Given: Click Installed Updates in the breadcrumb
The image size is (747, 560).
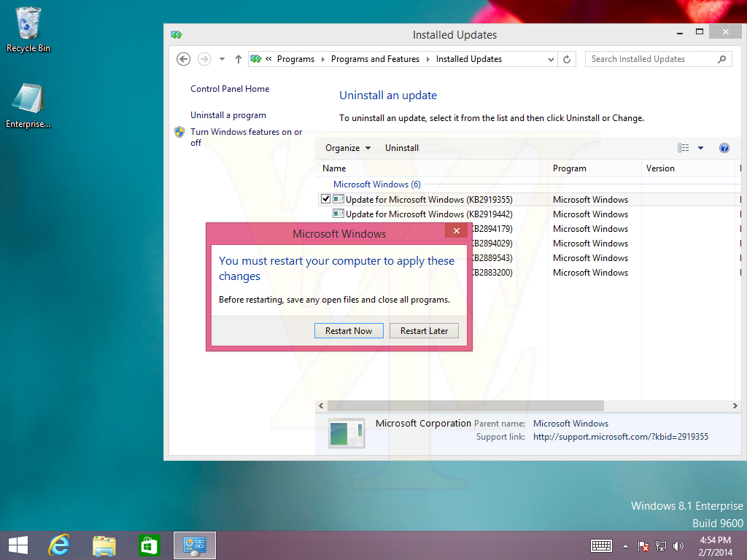Looking at the screenshot, I should [x=469, y=59].
